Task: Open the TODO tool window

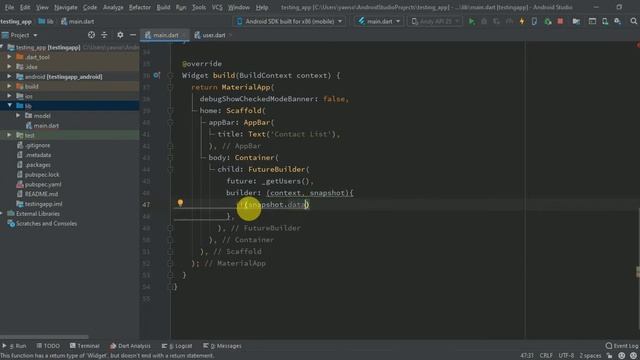Action: click(48, 346)
